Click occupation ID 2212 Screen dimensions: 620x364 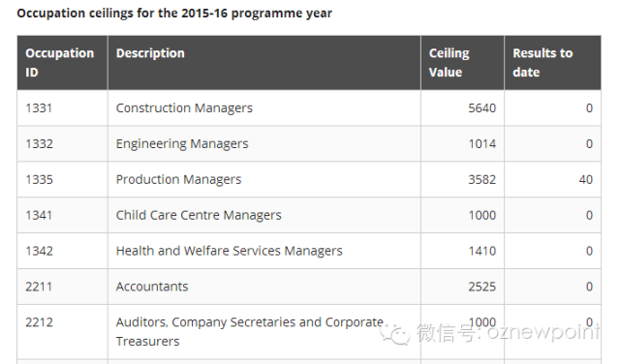tap(39, 322)
